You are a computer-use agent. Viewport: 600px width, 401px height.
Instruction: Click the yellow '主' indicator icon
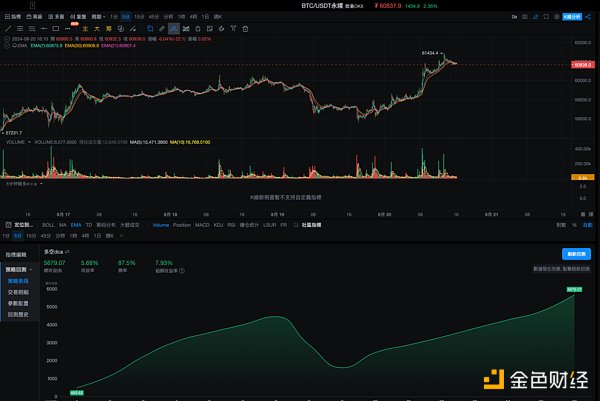(85, 29)
